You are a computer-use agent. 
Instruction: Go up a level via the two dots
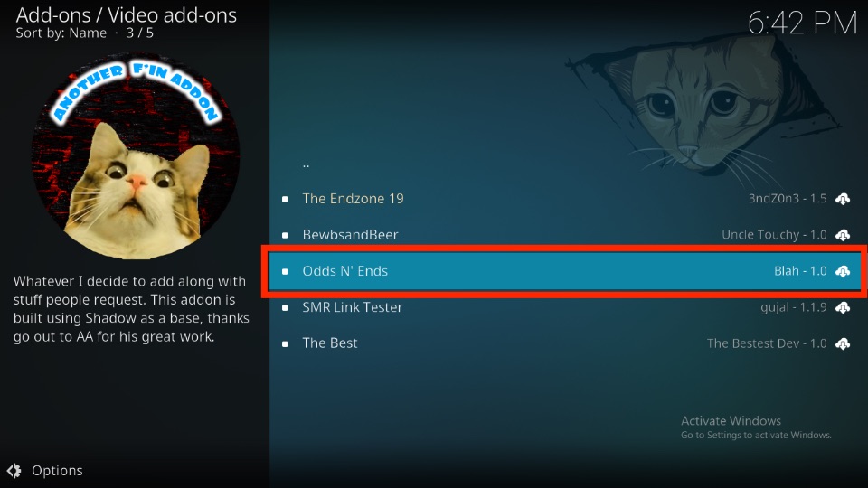[x=307, y=164]
